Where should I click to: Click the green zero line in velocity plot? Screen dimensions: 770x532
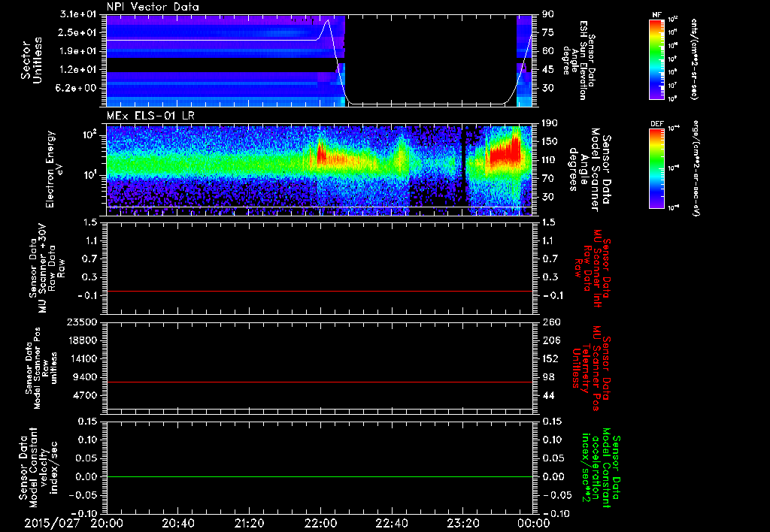[319, 476]
